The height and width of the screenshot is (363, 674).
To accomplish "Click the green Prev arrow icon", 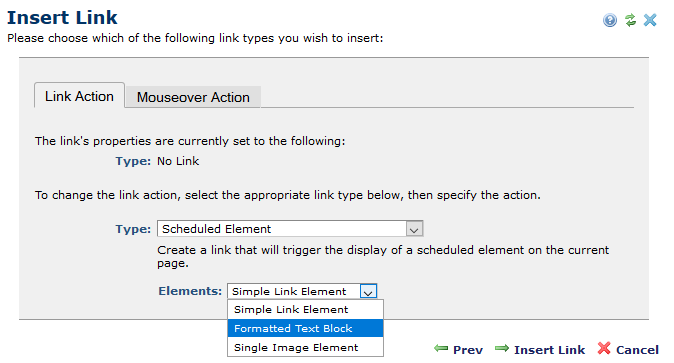I will tap(441, 348).
